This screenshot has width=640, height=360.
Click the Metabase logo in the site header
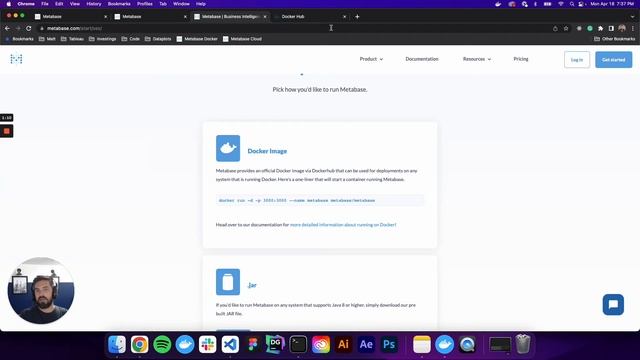pos(16,59)
